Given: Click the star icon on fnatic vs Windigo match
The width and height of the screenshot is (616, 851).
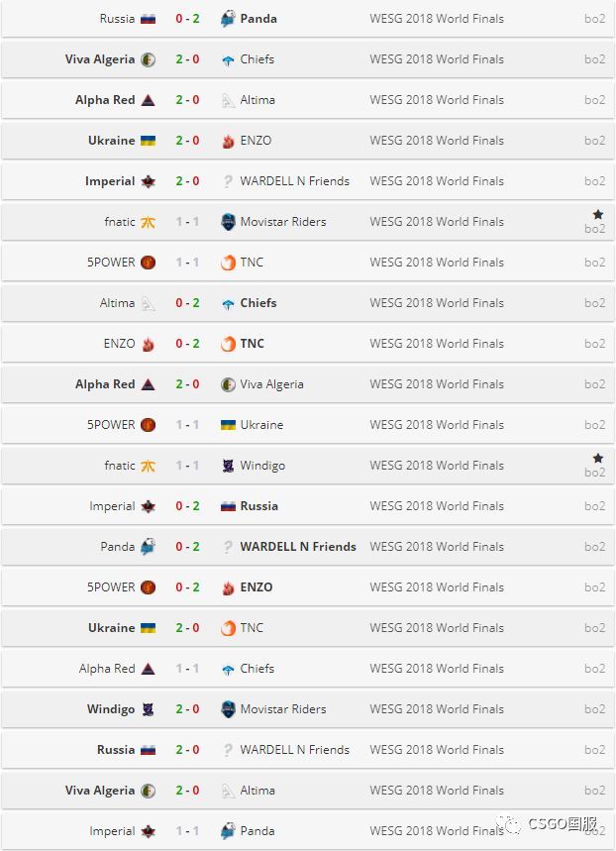Looking at the screenshot, I should pyautogui.click(x=597, y=458).
